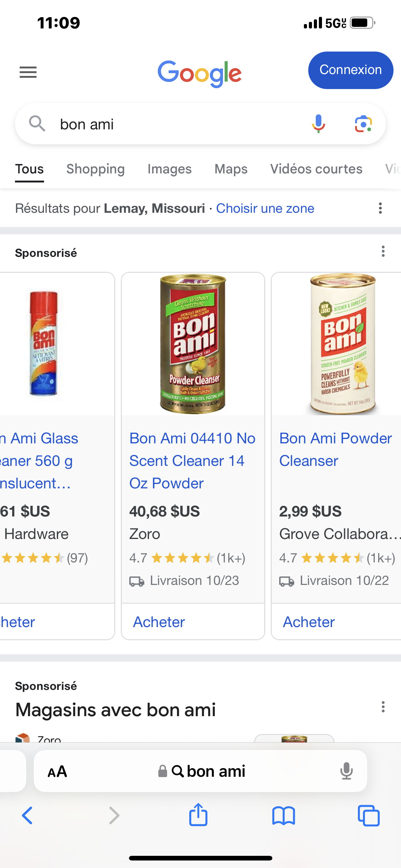
Task: Show open Safari tabs
Action: [369, 816]
